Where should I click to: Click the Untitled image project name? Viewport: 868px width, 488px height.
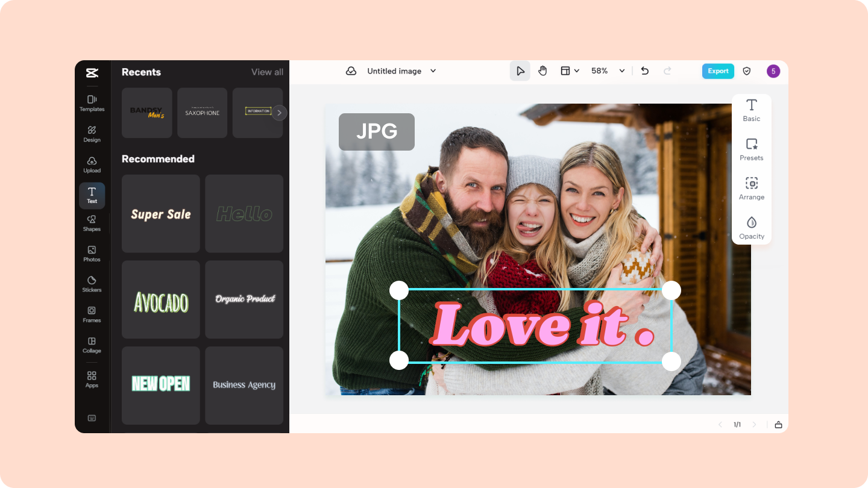[394, 71]
